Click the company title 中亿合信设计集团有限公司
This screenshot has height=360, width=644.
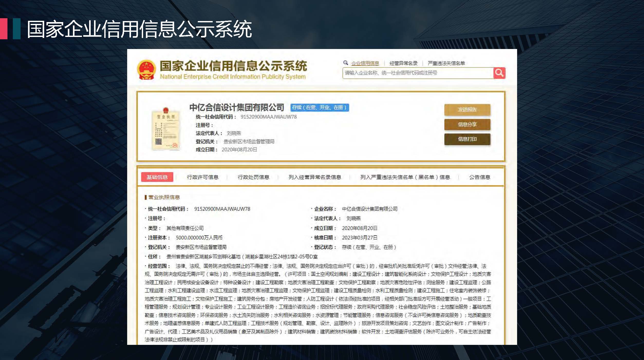click(x=237, y=107)
